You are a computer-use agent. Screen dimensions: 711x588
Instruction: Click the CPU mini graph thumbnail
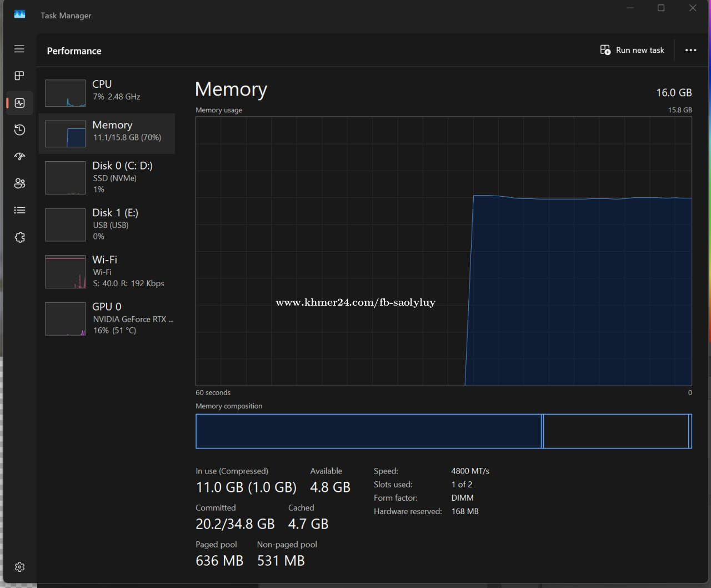coord(65,93)
